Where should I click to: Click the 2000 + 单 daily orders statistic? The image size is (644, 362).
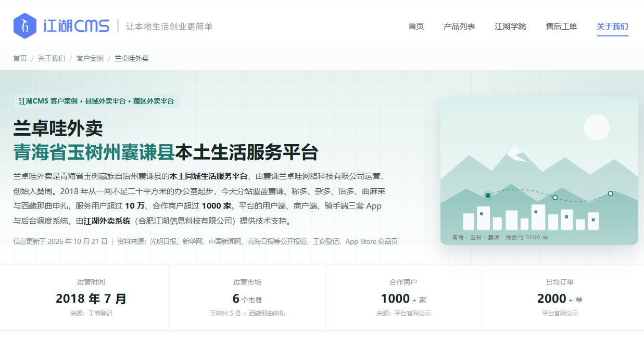(560, 299)
